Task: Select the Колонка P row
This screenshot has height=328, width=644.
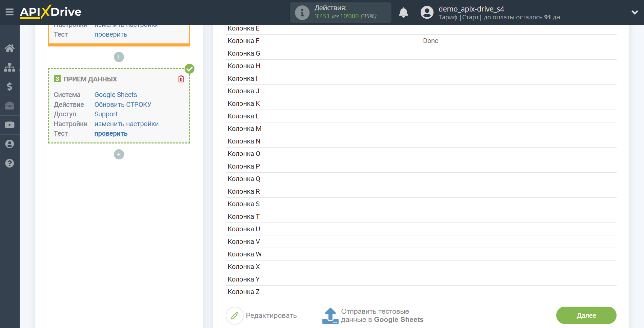Action: click(x=421, y=166)
